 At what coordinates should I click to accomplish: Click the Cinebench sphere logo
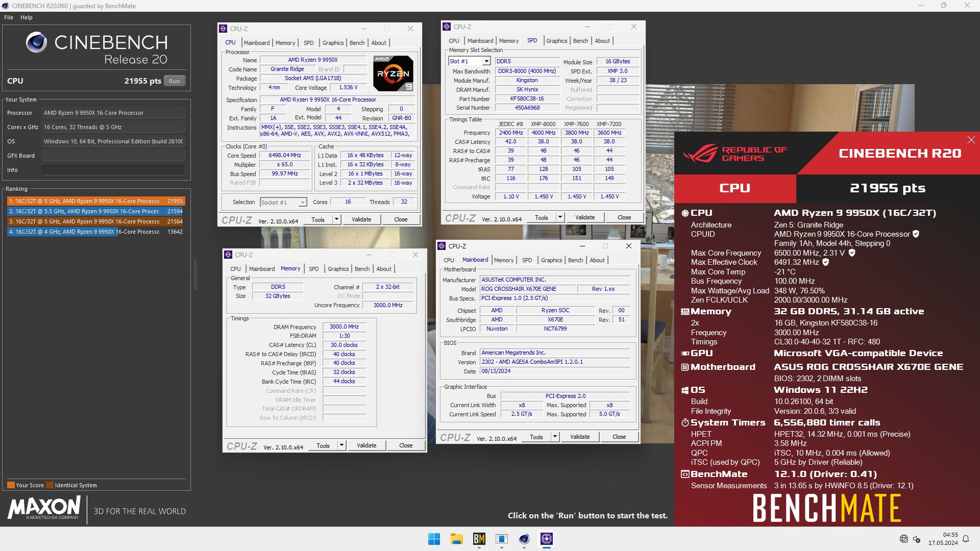coord(37,42)
